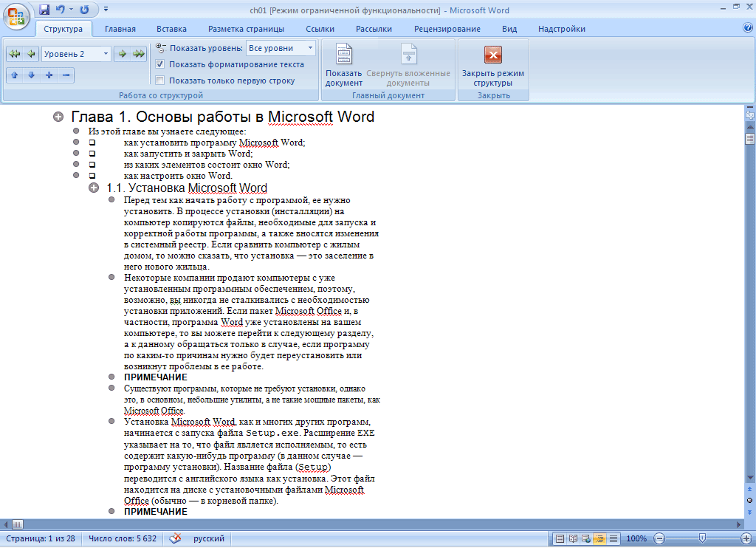Switch to Draft view icon
The height and width of the screenshot is (548, 756).
click(614, 539)
